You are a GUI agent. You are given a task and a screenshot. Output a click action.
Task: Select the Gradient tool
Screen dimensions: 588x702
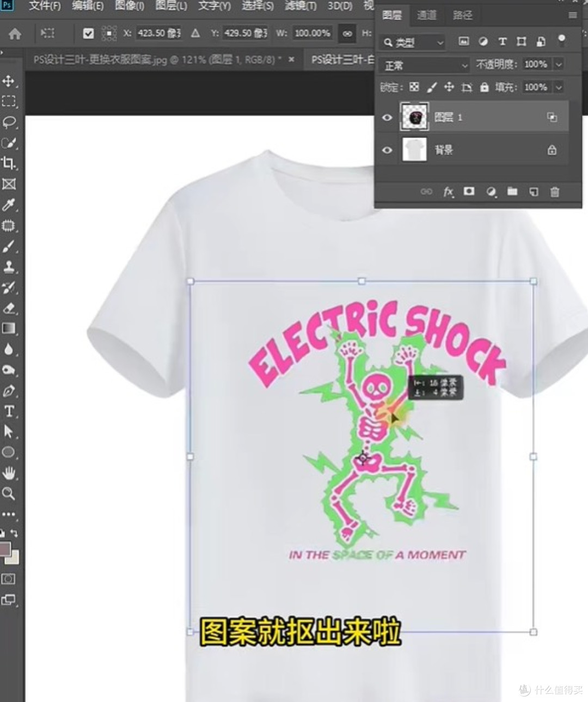(x=8, y=328)
